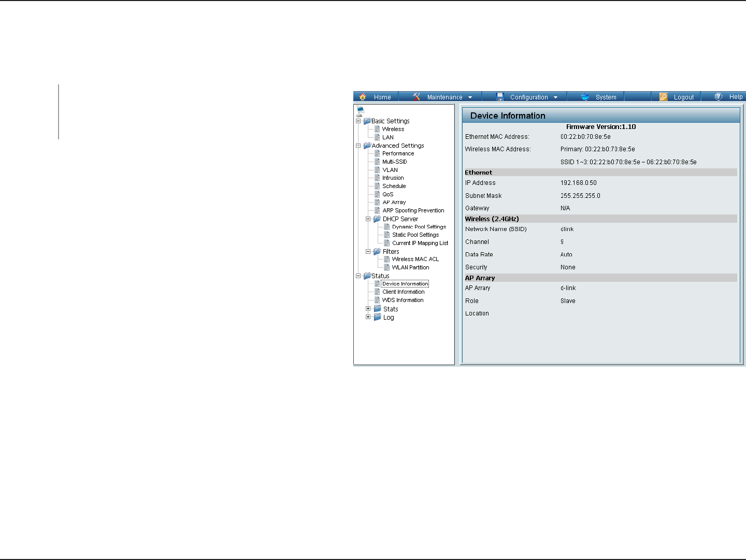Click the Home house icon

[363, 97]
